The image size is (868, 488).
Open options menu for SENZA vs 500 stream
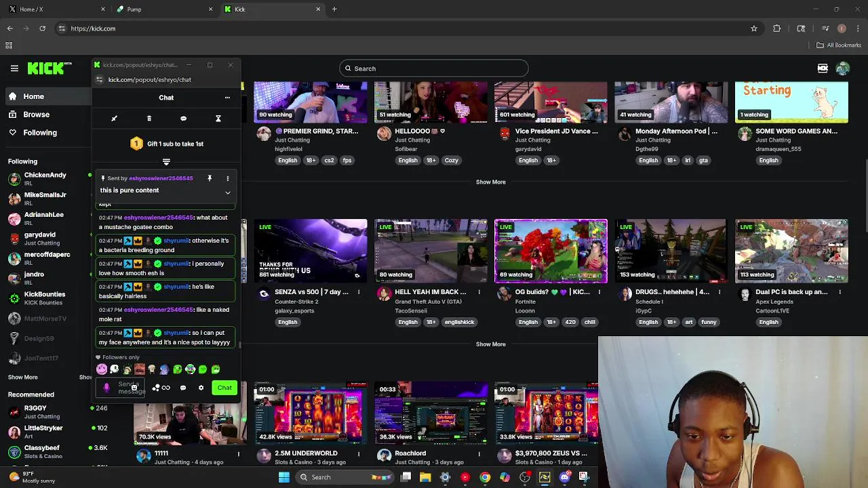[359, 292]
